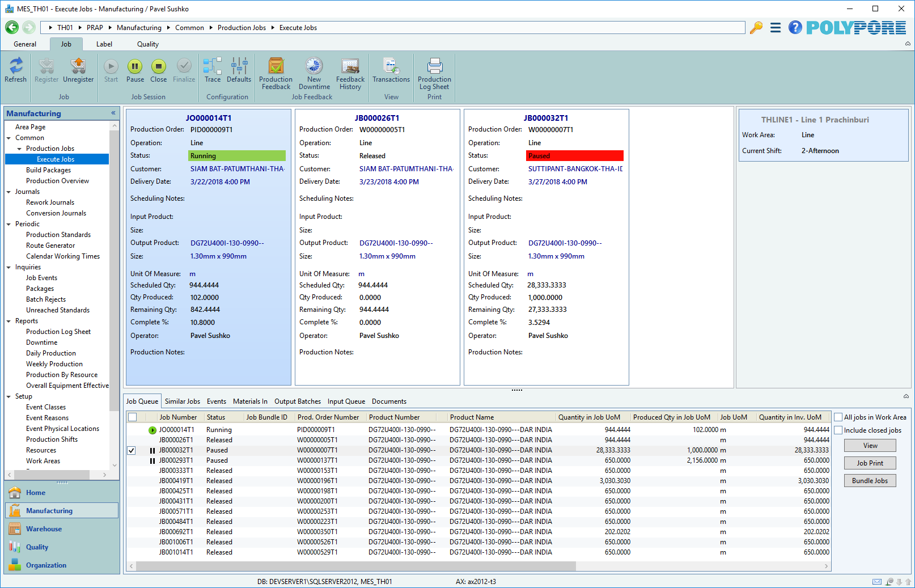915x588 pixels.
Task: Click the View button
Action: (870, 446)
